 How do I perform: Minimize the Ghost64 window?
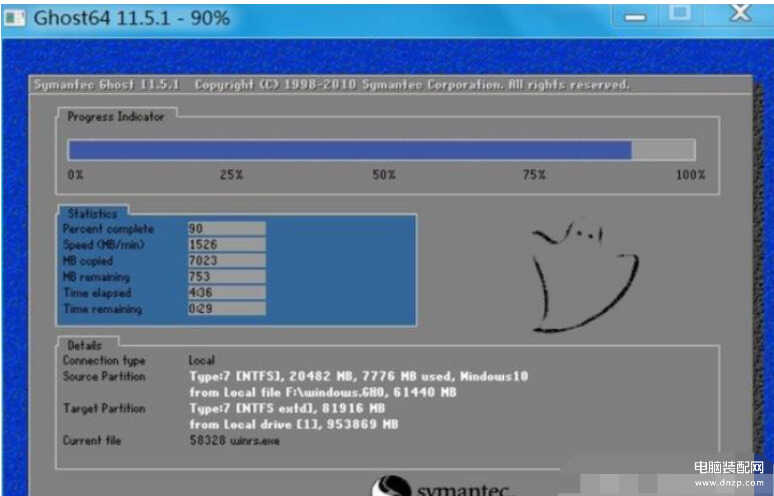(635, 16)
